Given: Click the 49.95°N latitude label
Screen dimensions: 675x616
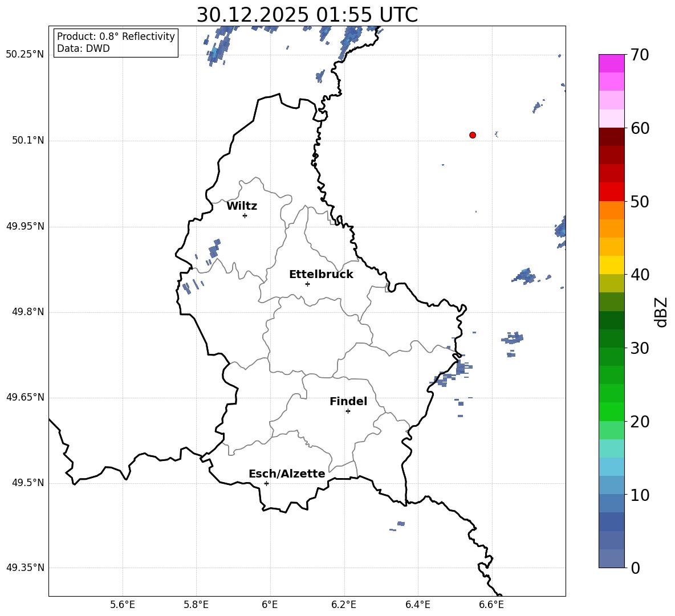Looking at the screenshot, I should click(25, 226).
